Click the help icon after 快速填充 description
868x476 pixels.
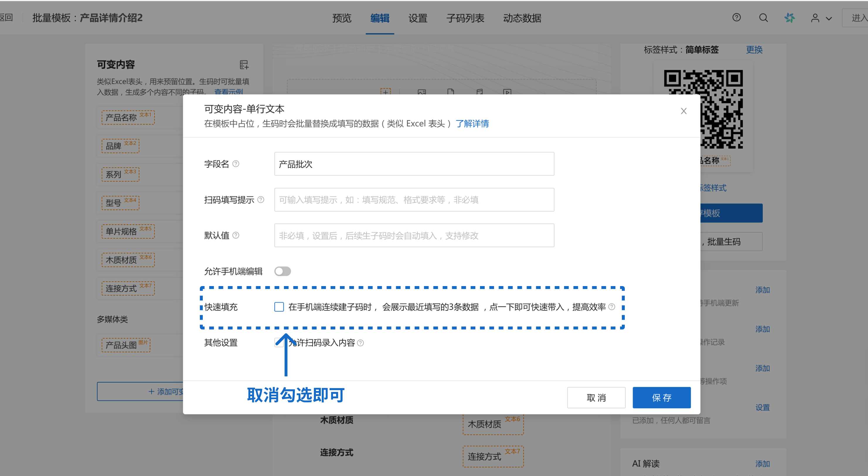(612, 307)
